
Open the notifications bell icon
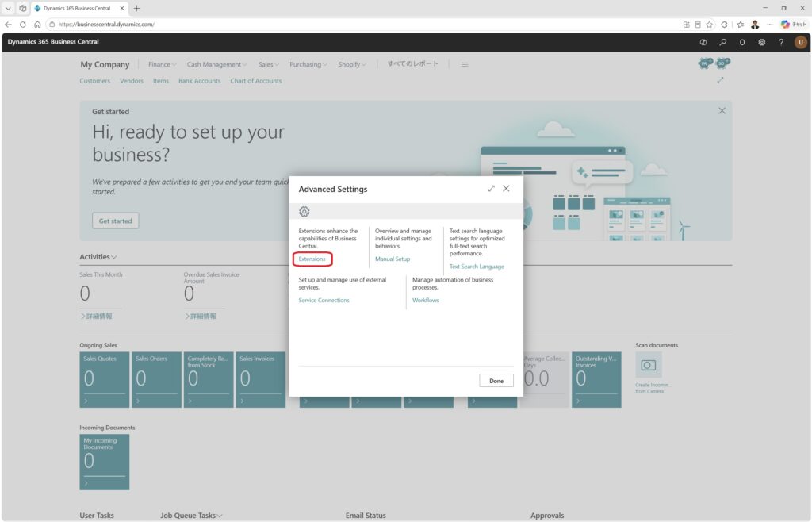(742, 43)
